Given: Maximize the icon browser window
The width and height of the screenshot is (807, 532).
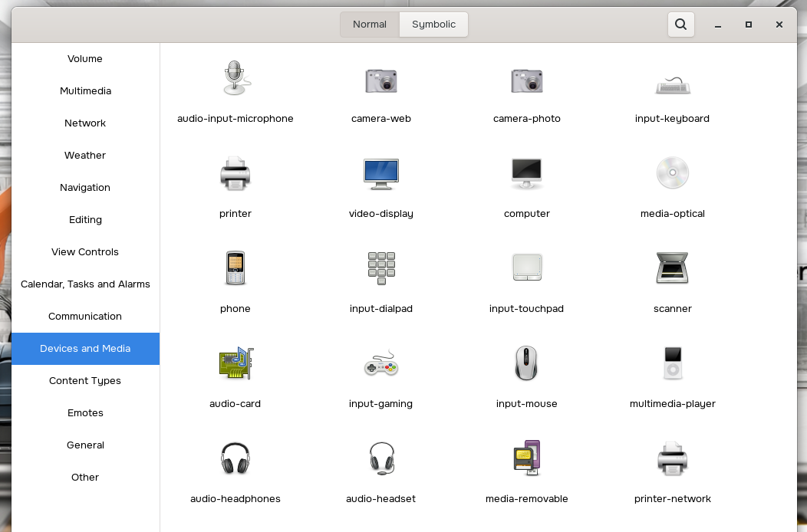Looking at the screenshot, I should [x=749, y=25].
